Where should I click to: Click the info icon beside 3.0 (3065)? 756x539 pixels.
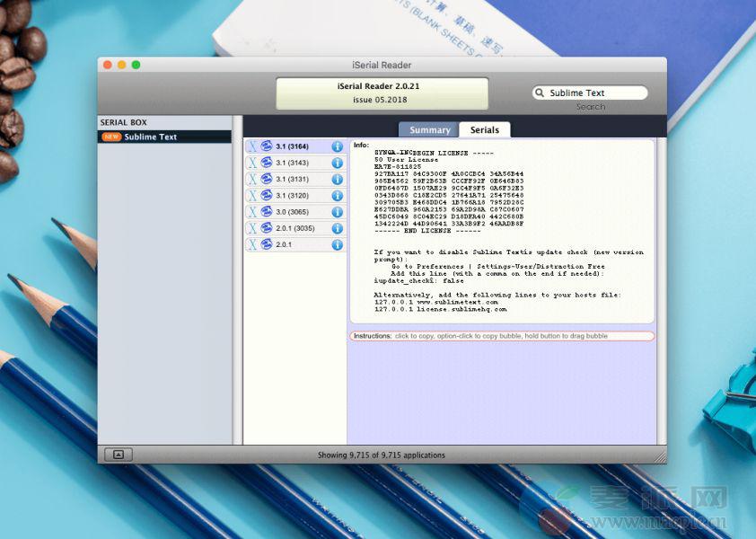coord(338,212)
